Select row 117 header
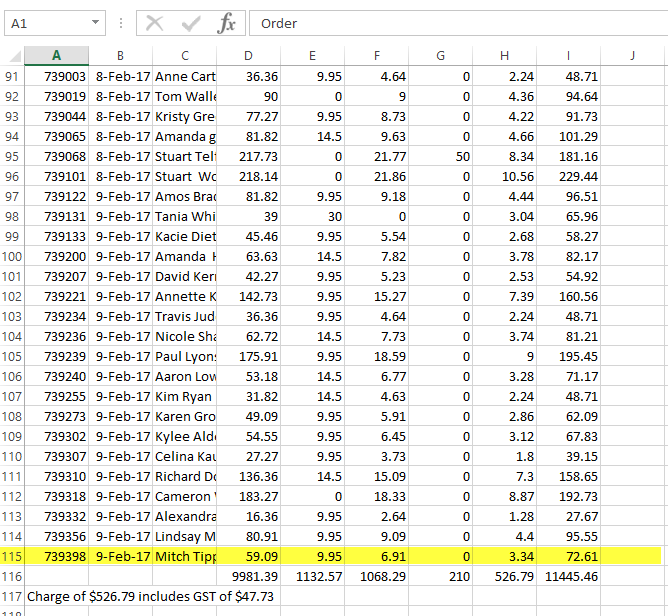This screenshot has height=616, width=668. click(x=12, y=596)
